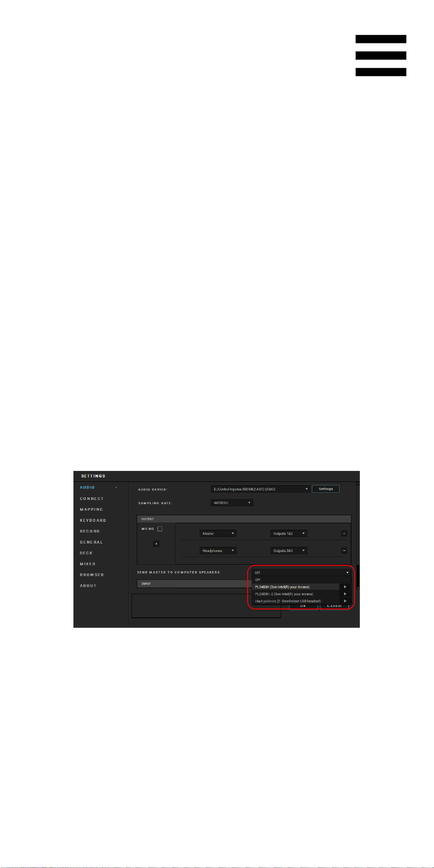Expand submenu arrow for Haut-parleurs Sennheiser entry

pos(345,601)
